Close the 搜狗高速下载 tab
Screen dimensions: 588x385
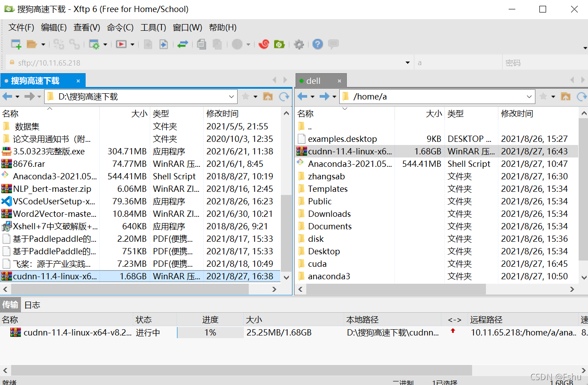pos(78,81)
